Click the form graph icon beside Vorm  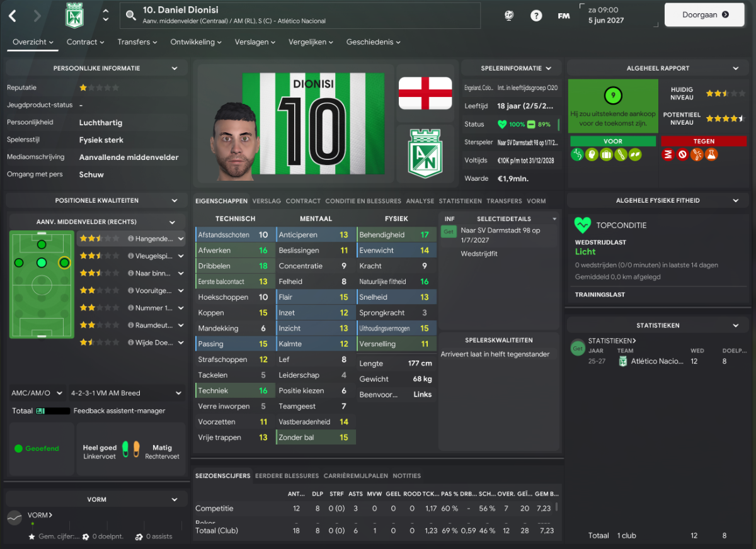coord(14,518)
